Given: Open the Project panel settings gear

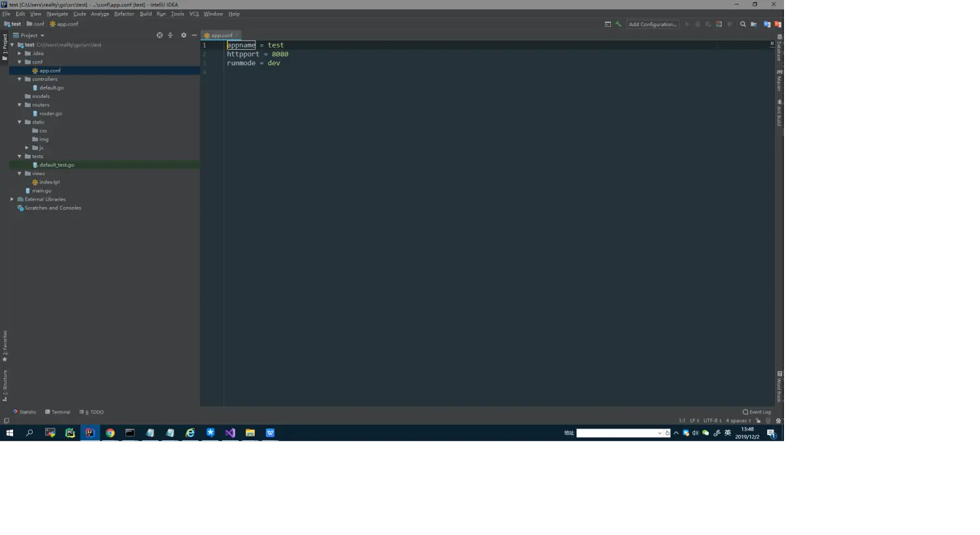Looking at the screenshot, I should tap(184, 35).
